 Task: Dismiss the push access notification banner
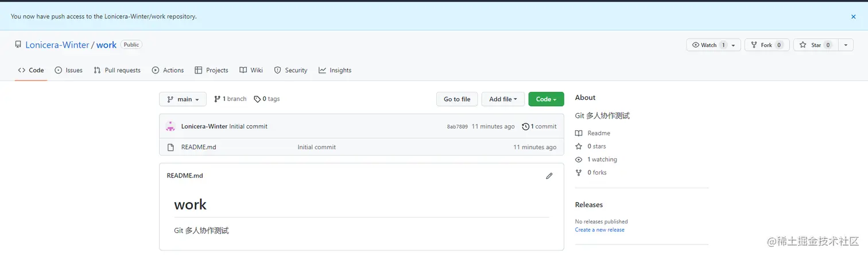point(853,17)
